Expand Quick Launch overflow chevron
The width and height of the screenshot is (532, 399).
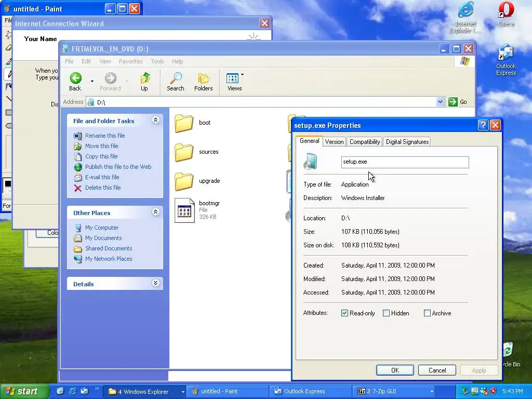click(97, 389)
